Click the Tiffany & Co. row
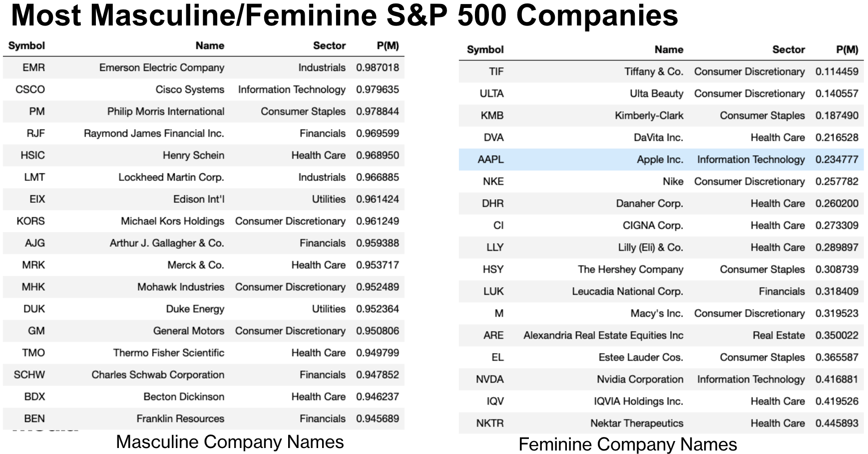This screenshot has width=868, height=454. coord(661,71)
